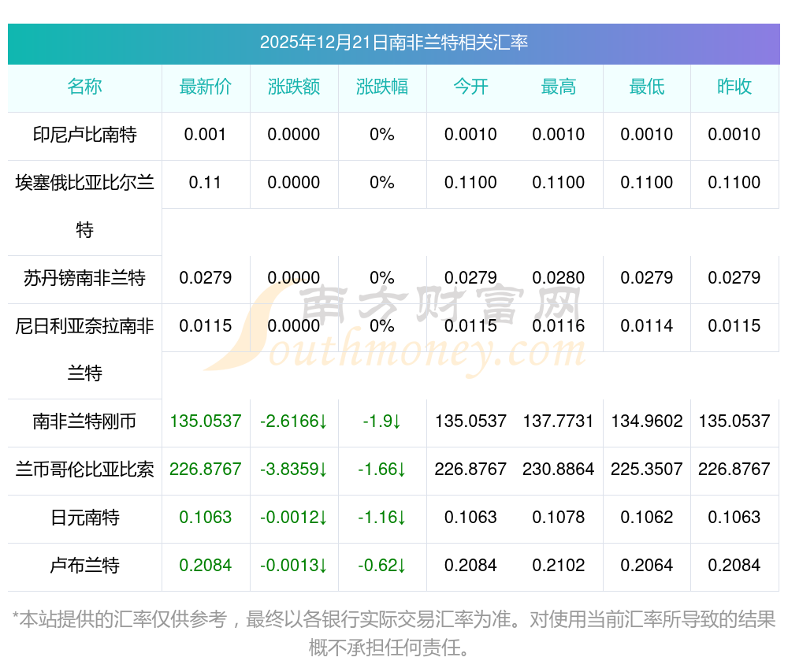The height and width of the screenshot is (672, 788).
Task: Select the -1.66↓ percentage change cell
Action: point(382,470)
